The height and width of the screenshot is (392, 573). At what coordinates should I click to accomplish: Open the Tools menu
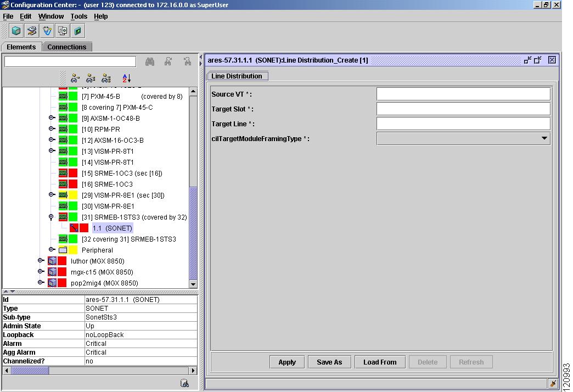pyautogui.click(x=79, y=16)
